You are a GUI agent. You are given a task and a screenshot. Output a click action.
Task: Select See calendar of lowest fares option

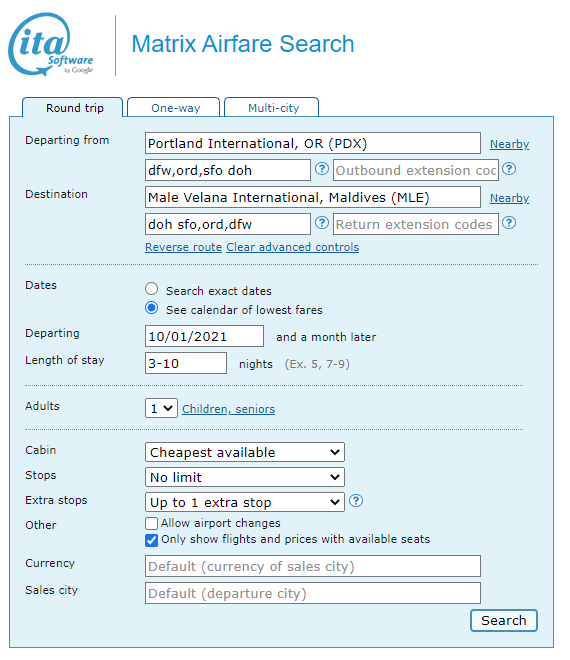click(x=152, y=308)
